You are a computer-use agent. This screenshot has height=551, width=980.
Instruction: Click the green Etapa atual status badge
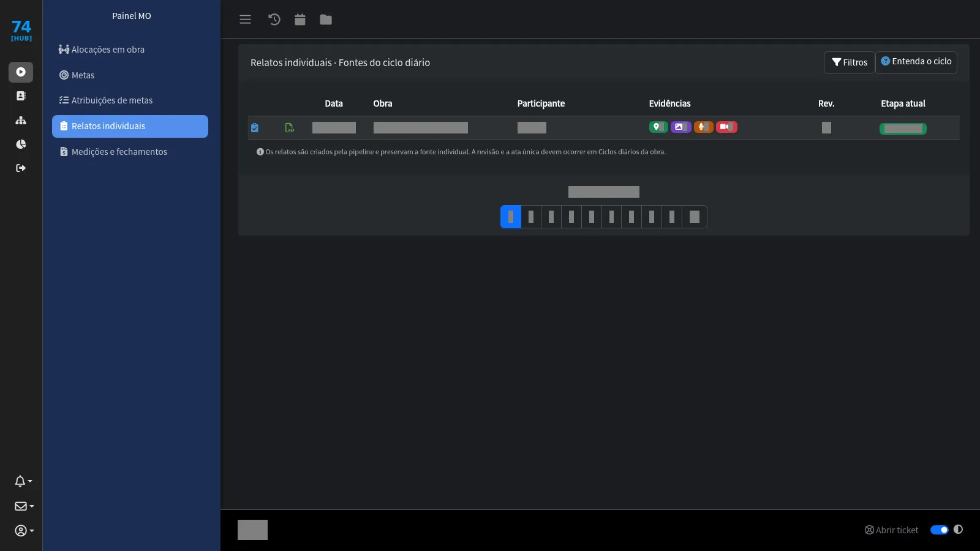tap(903, 129)
